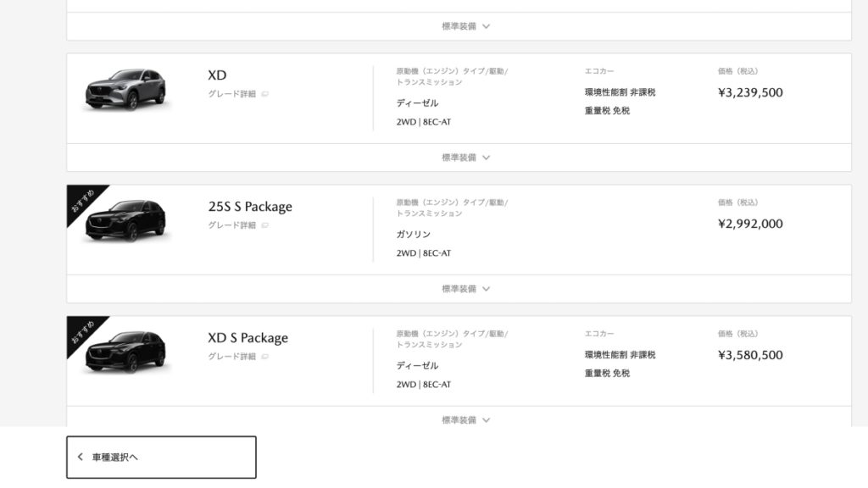Click back arrow in 車種選択へ button
Screen dimensions: 868x488
point(81,457)
